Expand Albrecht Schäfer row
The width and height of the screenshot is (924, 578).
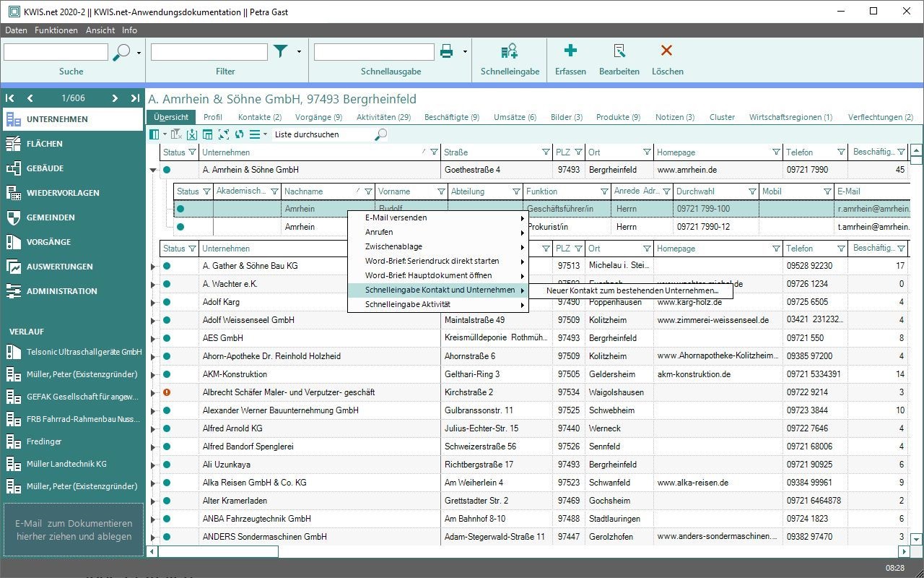(x=153, y=393)
